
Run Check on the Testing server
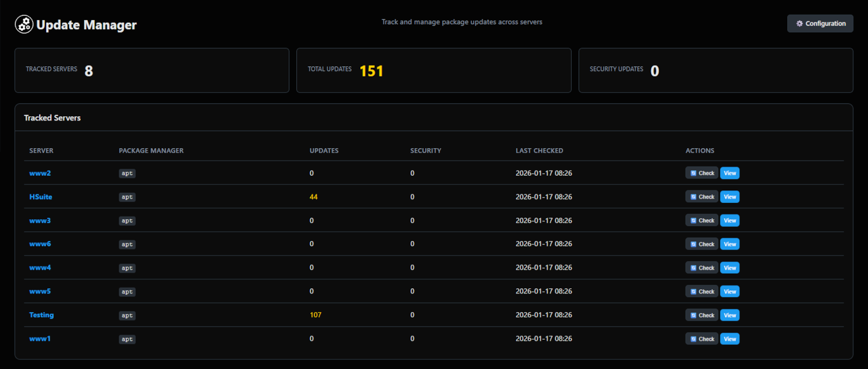(x=701, y=315)
